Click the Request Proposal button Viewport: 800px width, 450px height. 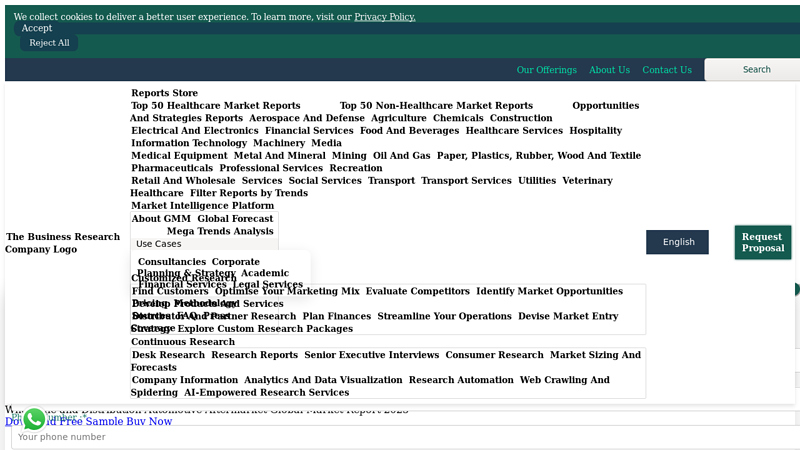tap(762, 243)
